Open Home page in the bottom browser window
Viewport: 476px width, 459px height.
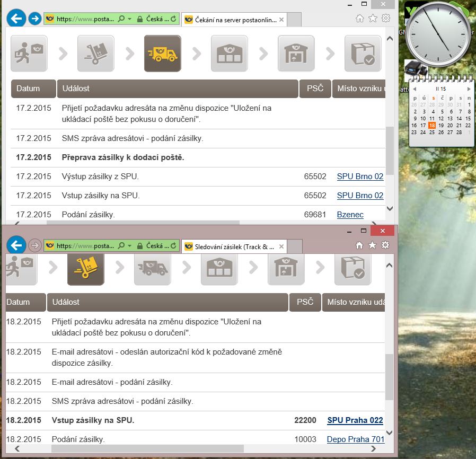click(x=359, y=245)
